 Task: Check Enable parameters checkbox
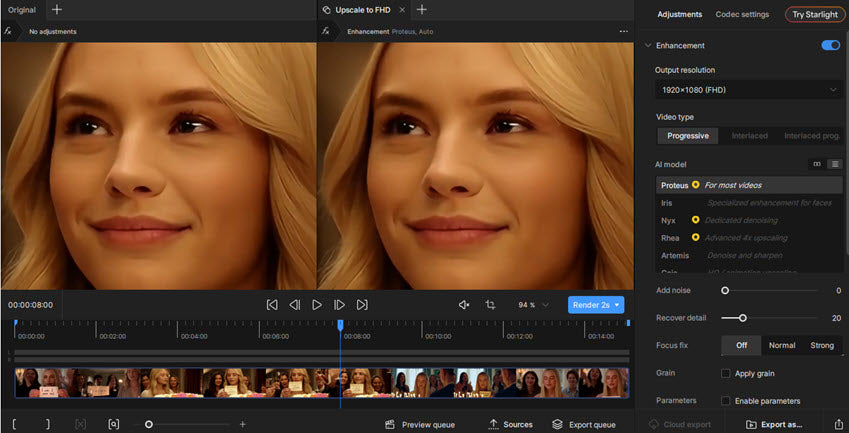[x=726, y=401]
